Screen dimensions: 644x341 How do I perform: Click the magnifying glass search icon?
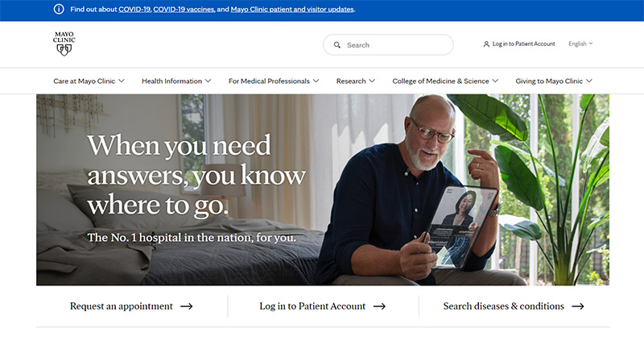336,45
